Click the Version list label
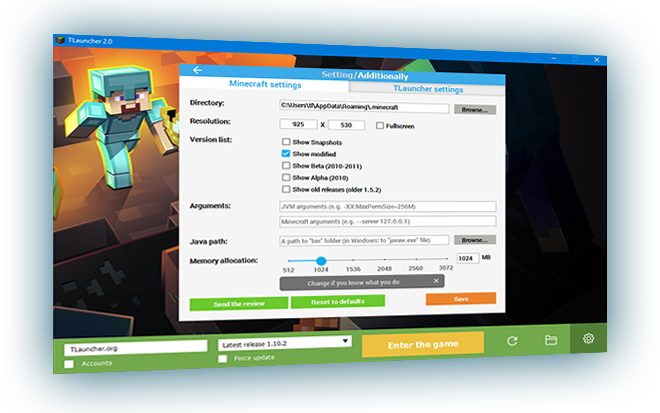 point(210,139)
